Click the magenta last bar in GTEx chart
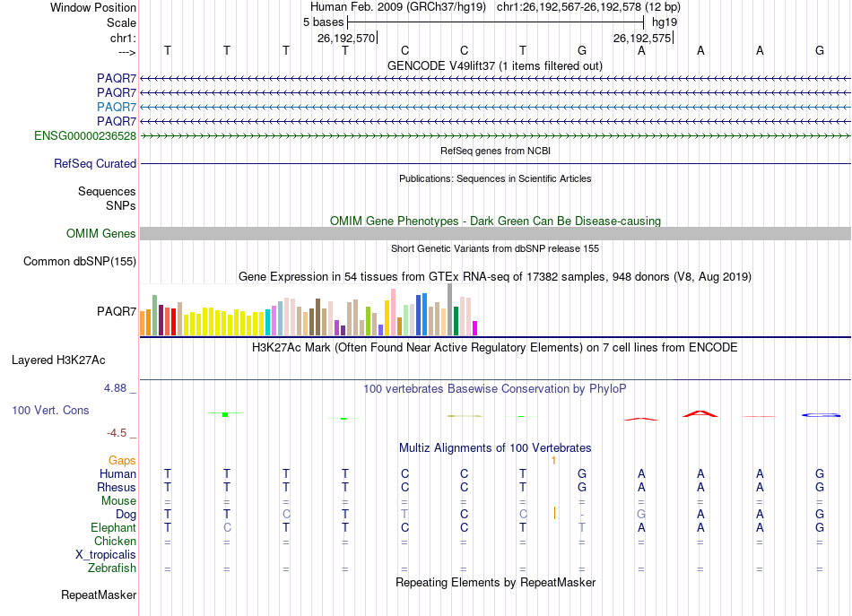The width and height of the screenshot is (852, 616). click(x=475, y=328)
